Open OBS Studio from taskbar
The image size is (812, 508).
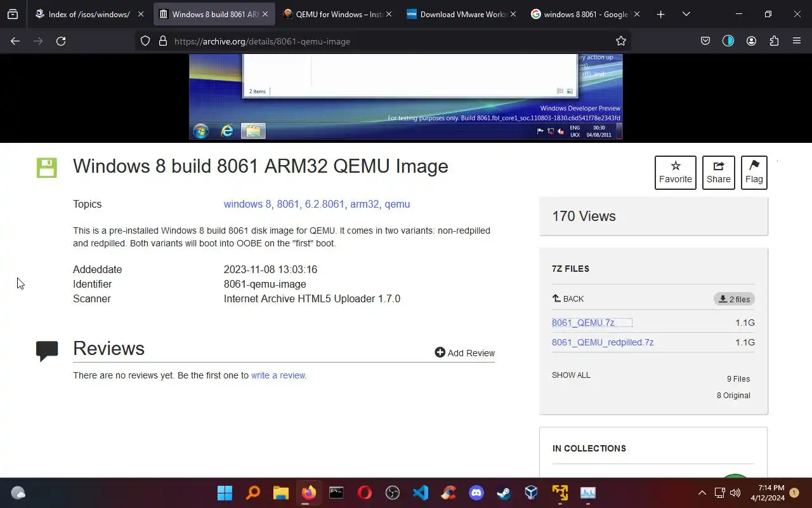pos(392,493)
